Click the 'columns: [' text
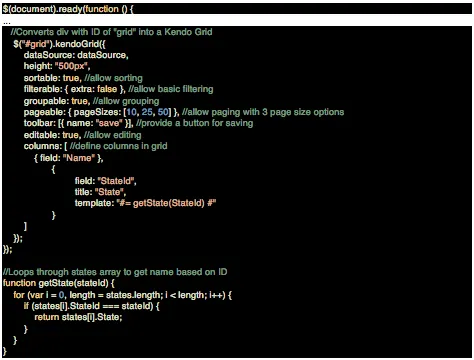Viewport: 474px width, 360px height. (45, 146)
